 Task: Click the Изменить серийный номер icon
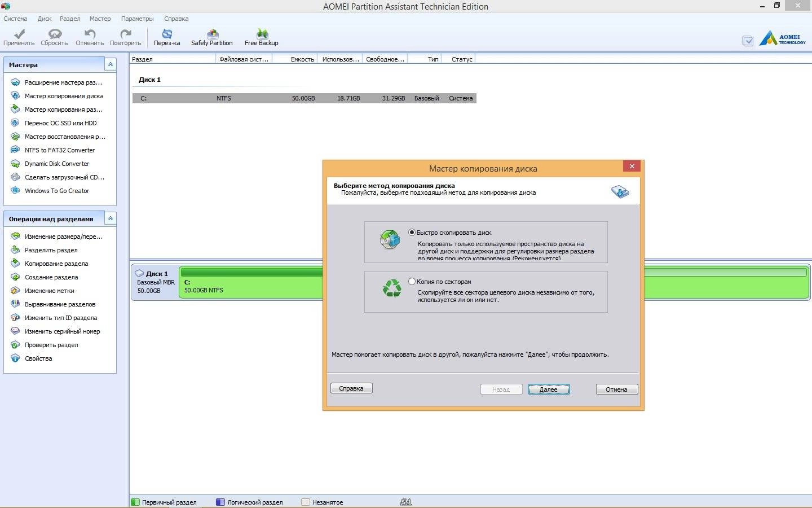coord(15,331)
